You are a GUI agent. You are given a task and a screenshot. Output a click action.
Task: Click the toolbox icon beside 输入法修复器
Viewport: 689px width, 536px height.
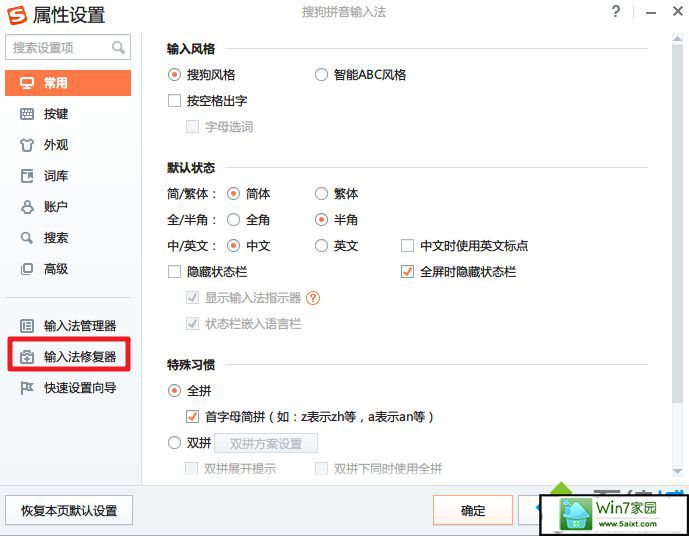(27, 357)
